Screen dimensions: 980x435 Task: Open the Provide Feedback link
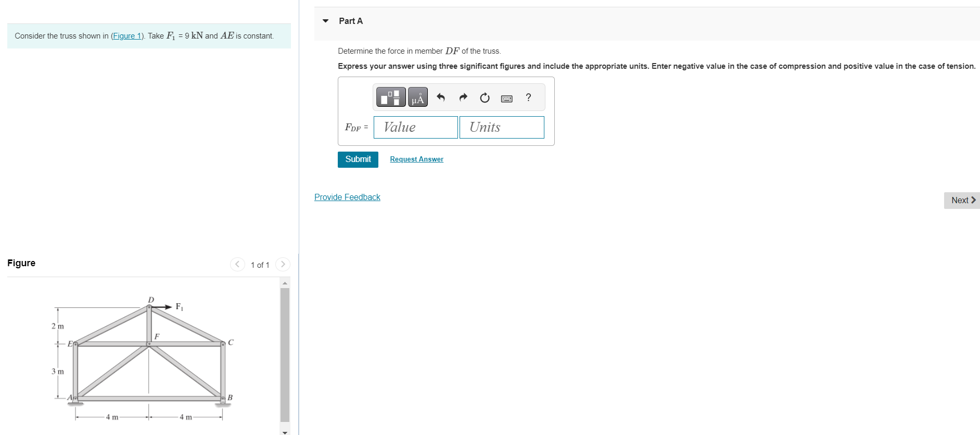click(347, 197)
